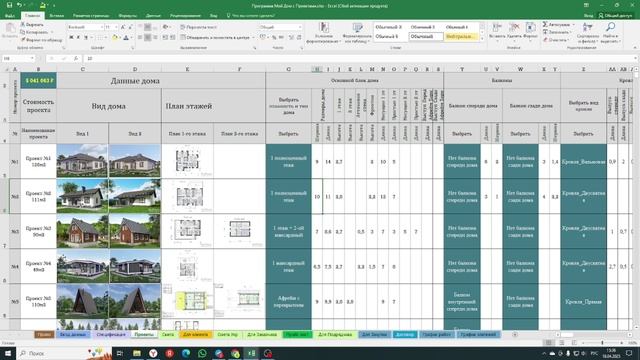The width and height of the screenshot is (640, 360).
Task: Open Sort and Filter
Action: pyautogui.click(x=588, y=33)
